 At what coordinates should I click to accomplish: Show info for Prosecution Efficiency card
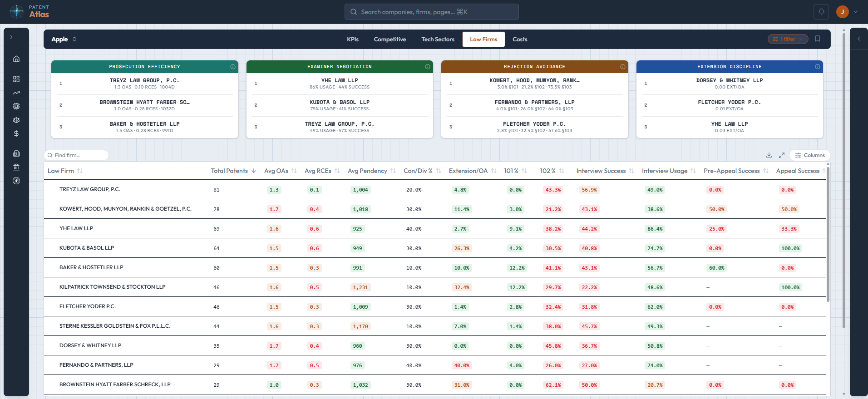point(233,67)
